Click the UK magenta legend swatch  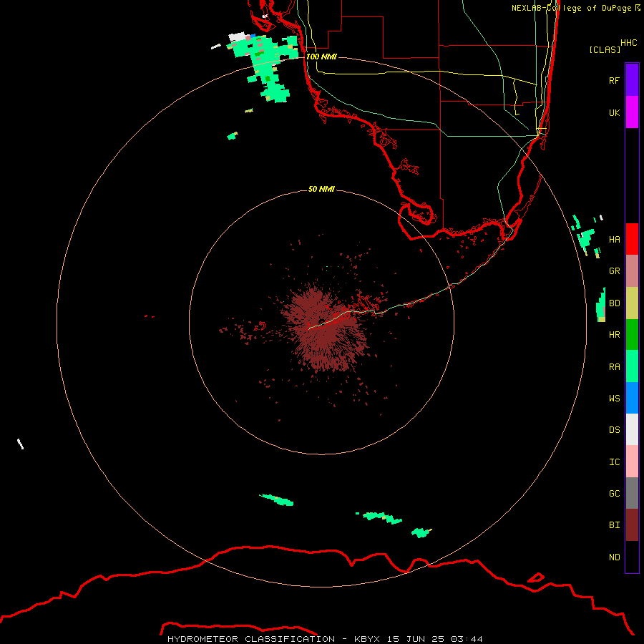click(632, 112)
